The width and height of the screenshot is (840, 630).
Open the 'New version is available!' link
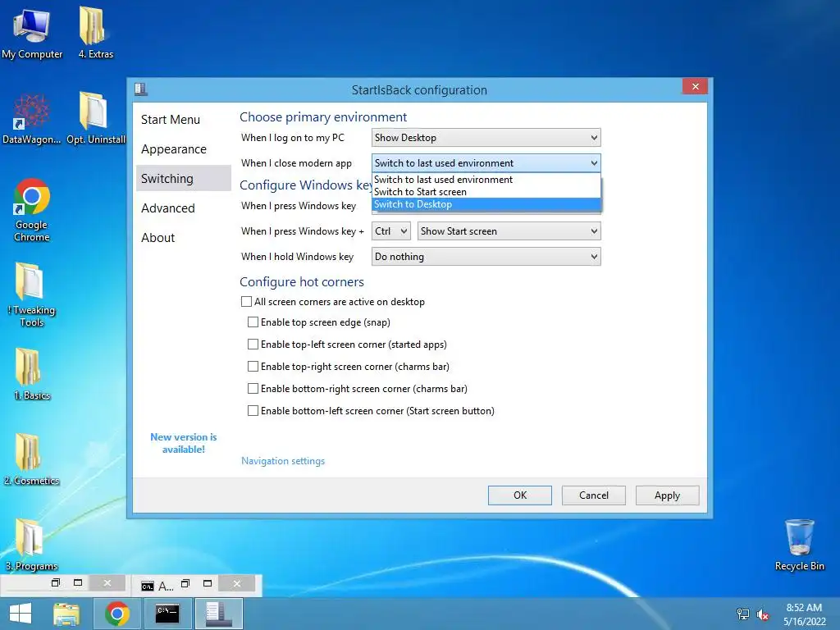[x=183, y=443]
